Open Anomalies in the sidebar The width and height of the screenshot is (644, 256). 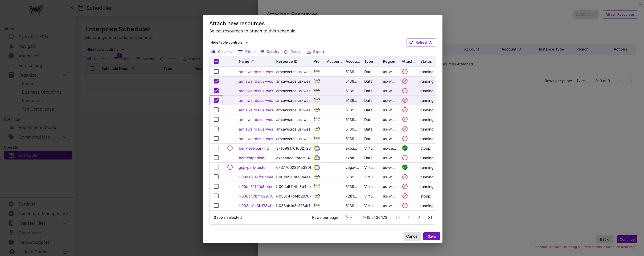coord(29,56)
